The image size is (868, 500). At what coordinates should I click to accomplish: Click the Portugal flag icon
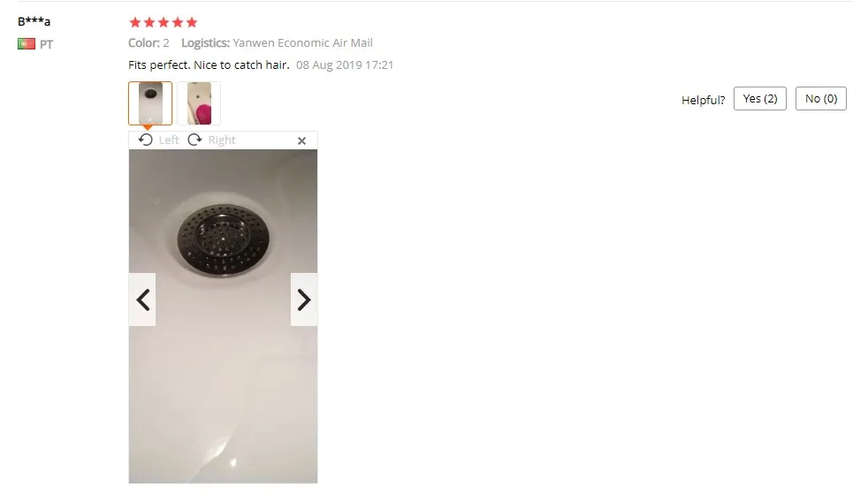pos(26,43)
